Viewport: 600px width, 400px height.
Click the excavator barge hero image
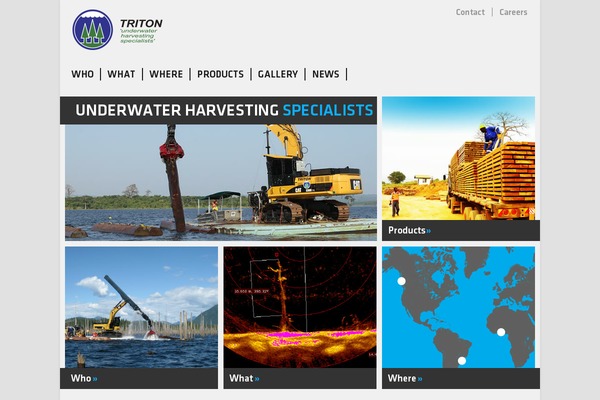(x=221, y=183)
